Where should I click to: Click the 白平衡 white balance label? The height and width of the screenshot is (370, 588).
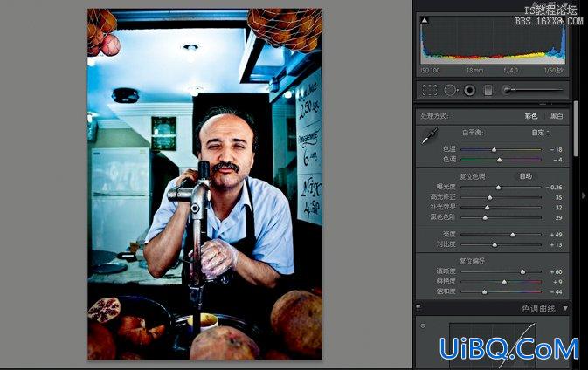474,133
